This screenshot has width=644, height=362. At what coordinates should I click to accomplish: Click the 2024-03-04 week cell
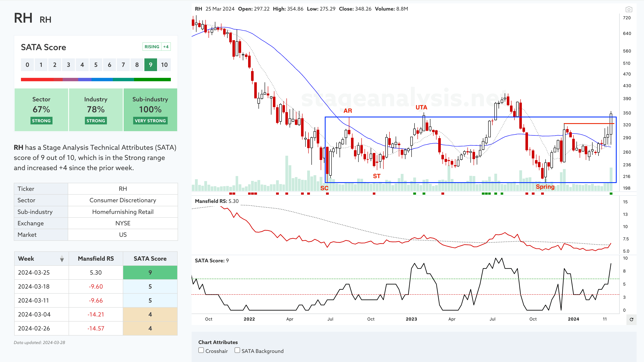pyautogui.click(x=41, y=315)
